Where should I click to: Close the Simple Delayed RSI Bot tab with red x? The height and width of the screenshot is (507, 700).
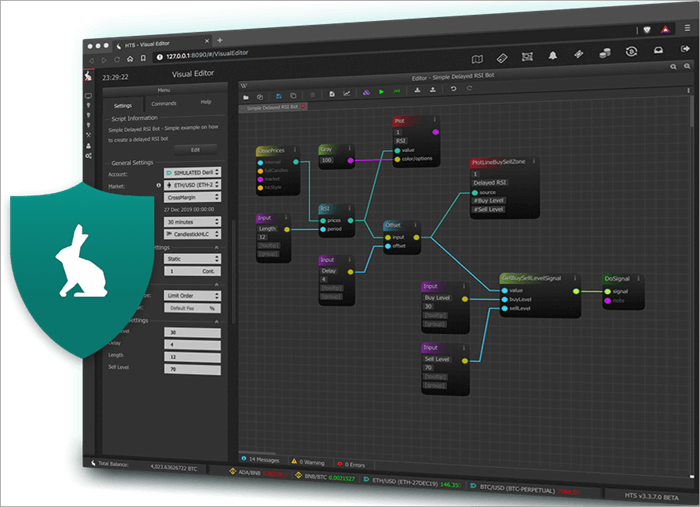(303, 106)
